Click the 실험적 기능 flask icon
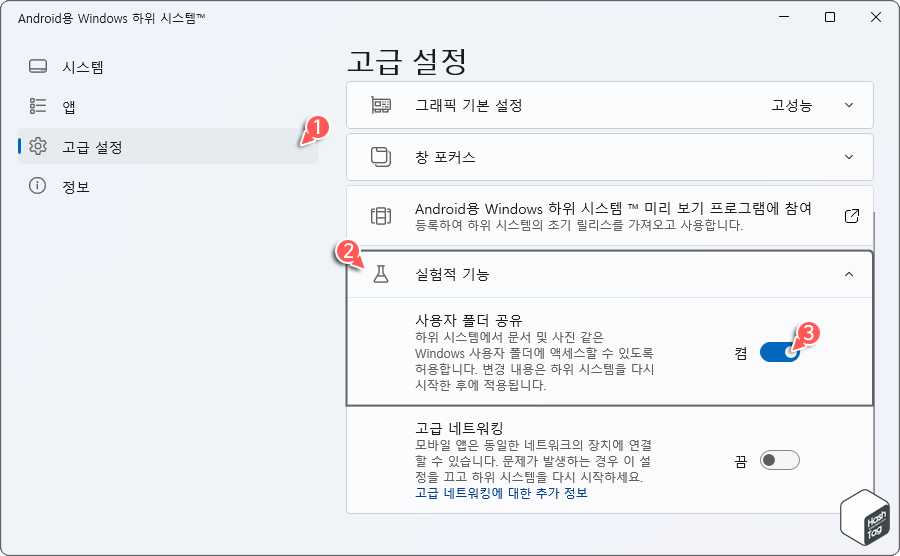 pyautogui.click(x=381, y=274)
